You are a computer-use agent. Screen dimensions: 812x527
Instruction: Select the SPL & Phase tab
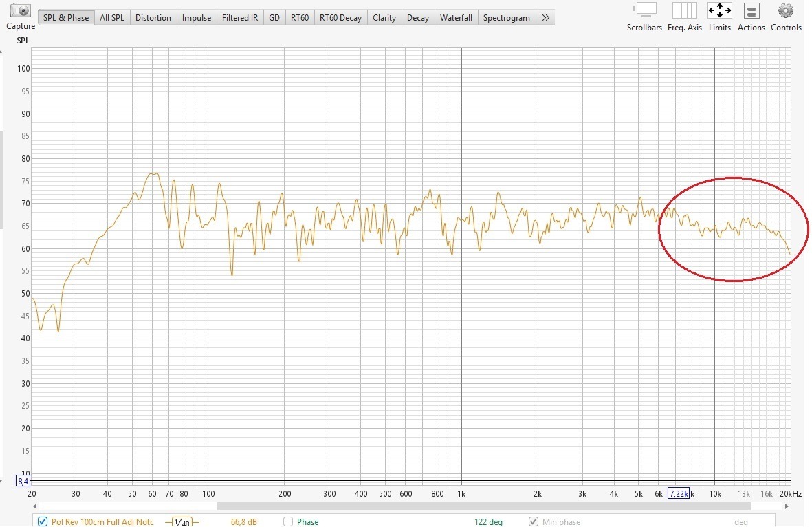(x=66, y=18)
